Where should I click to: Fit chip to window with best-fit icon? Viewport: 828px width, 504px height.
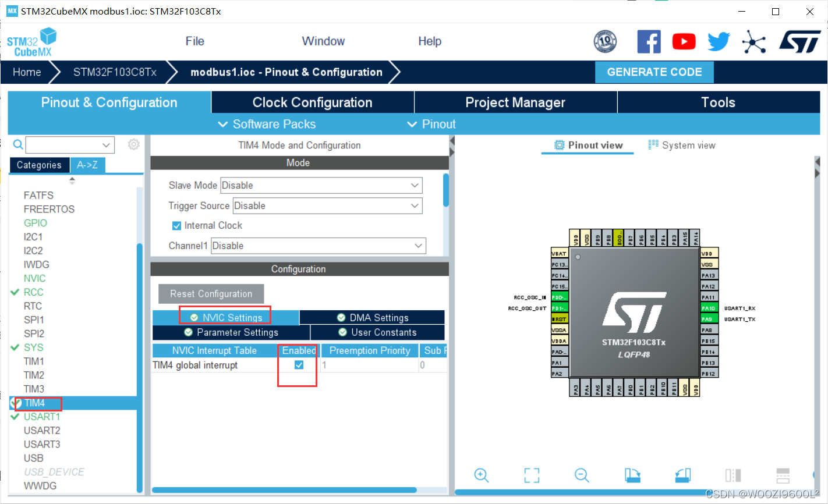pos(532,475)
